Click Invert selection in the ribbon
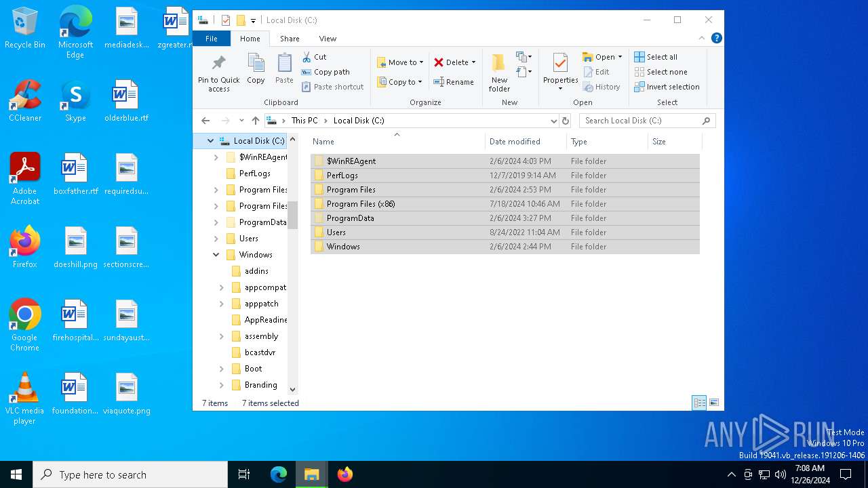 pyautogui.click(x=667, y=87)
